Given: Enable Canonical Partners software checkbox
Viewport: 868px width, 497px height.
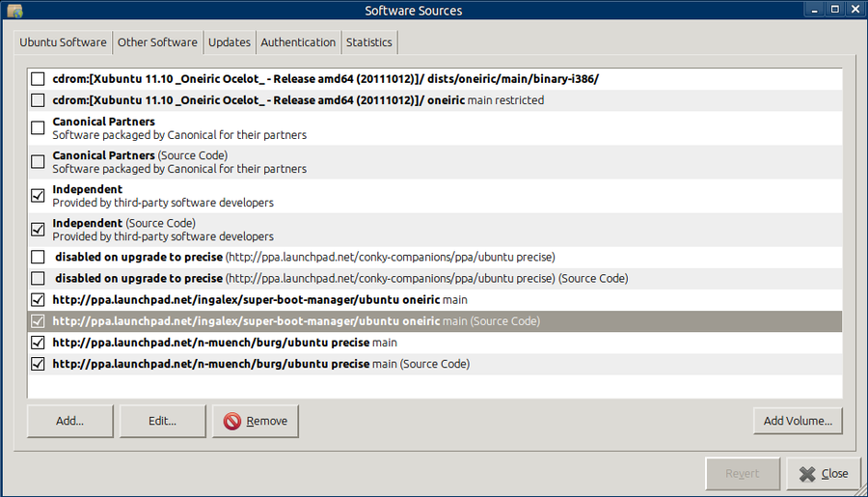Looking at the screenshot, I should (38, 128).
